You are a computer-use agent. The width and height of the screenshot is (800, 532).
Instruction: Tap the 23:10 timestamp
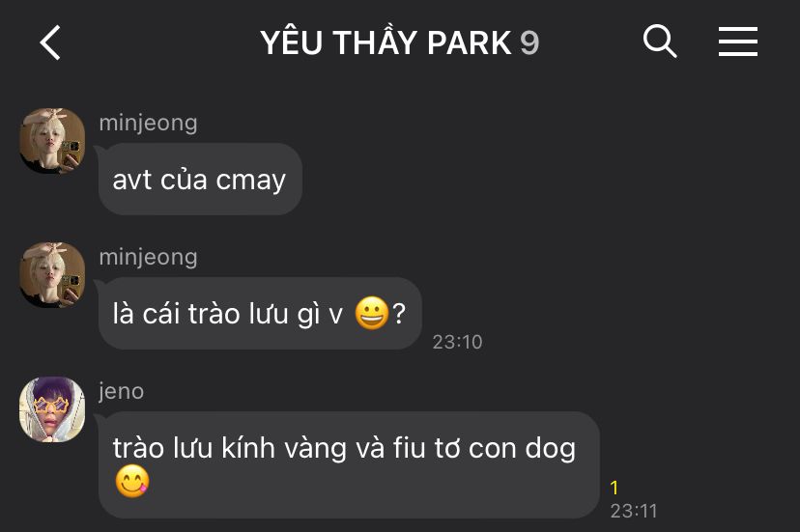457,342
